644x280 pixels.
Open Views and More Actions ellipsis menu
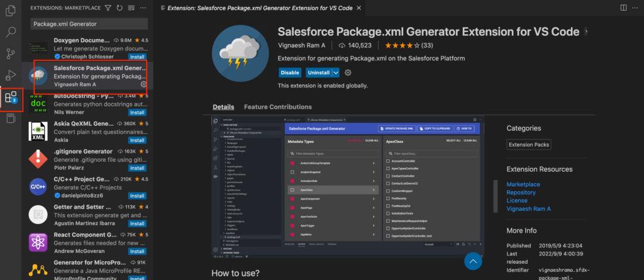[x=142, y=8]
